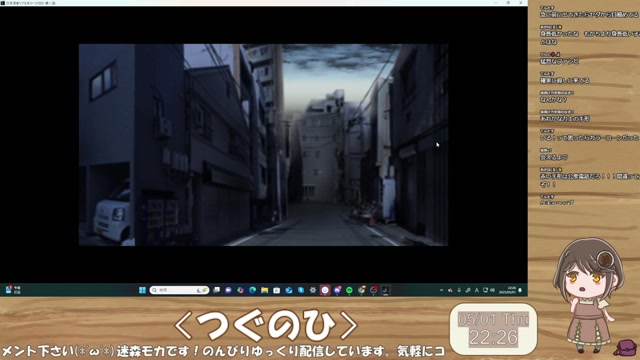640x360 pixels.
Task: Open the taskbar clock and date
Action: tap(507, 290)
